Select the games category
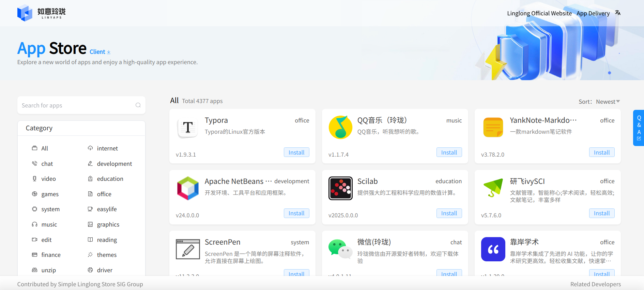 (x=50, y=194)
